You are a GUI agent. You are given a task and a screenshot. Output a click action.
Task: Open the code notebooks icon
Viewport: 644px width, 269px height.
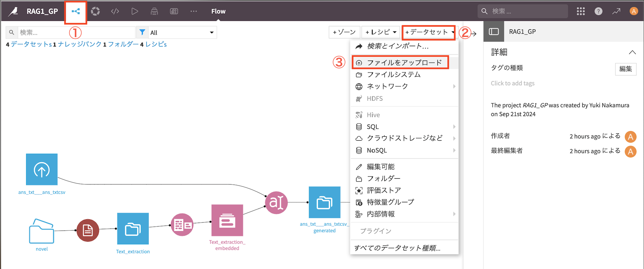coord(115,11)
